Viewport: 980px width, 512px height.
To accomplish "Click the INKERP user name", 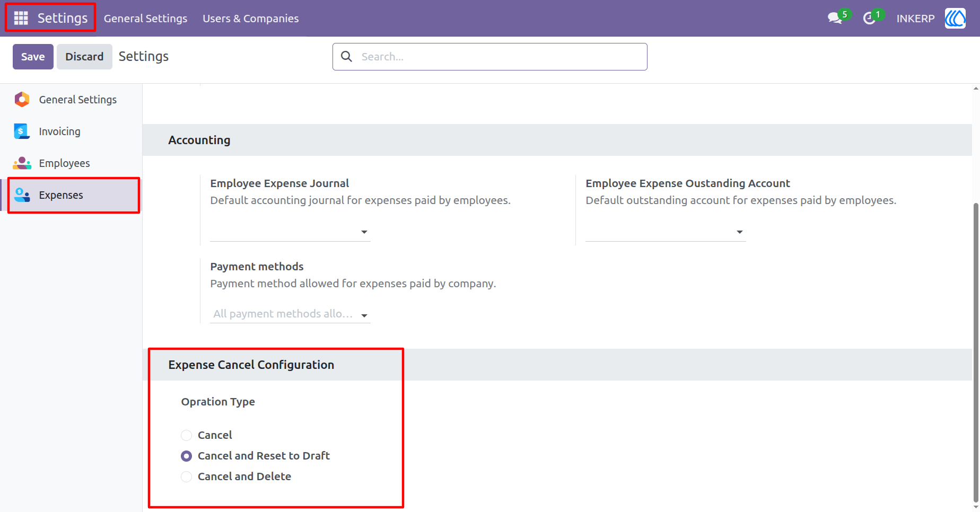I will tap(915, 19).
